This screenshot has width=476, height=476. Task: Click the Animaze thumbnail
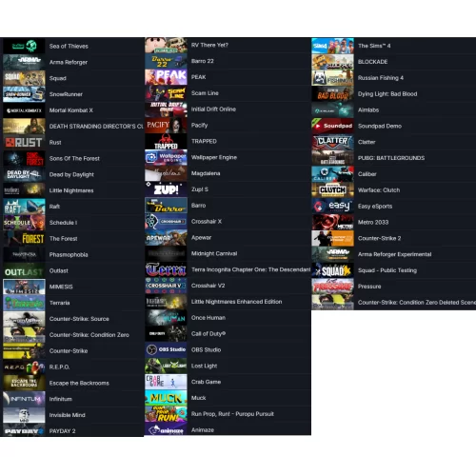coord(166,429)
